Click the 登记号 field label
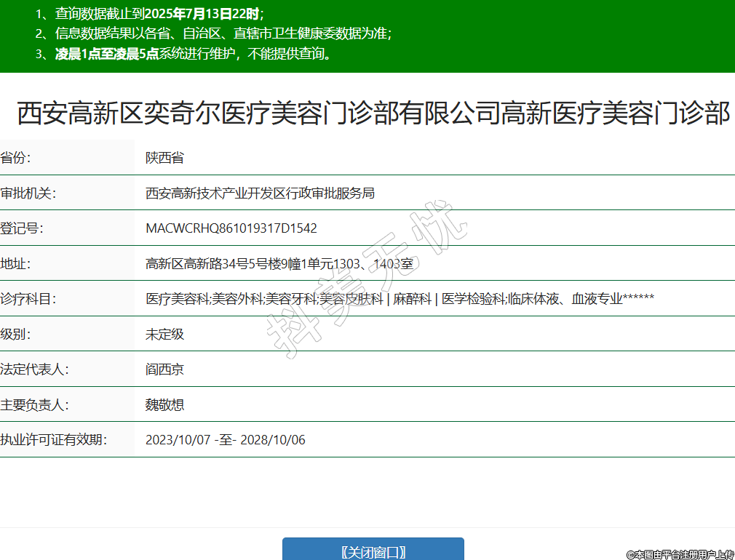This screenshot has height=560, width=735. [22, 228]
